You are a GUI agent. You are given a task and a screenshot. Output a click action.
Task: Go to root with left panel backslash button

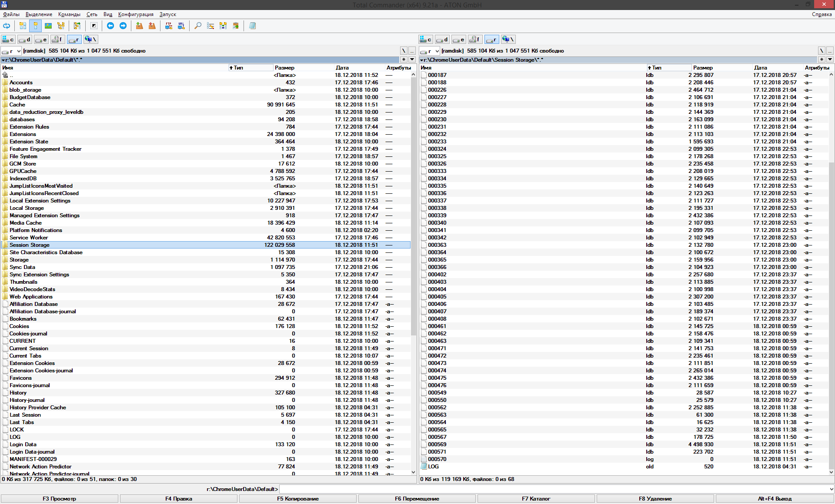[404, 51]
